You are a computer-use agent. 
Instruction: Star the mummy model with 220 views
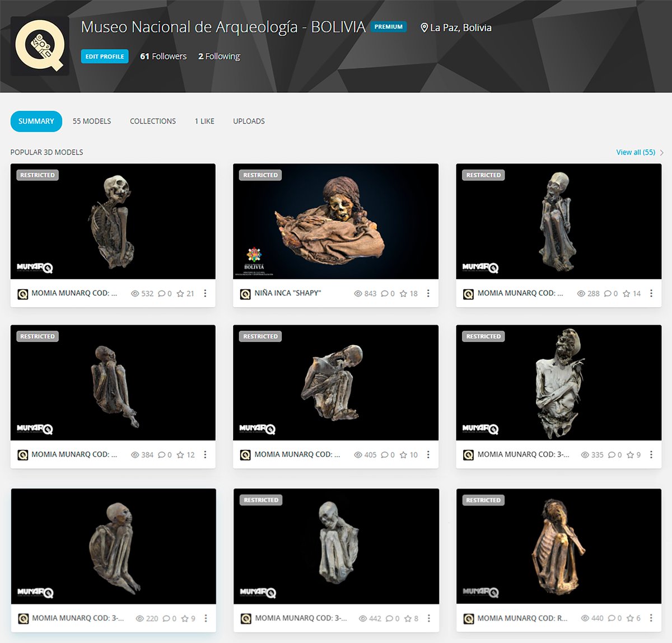(x=185, y=618)
